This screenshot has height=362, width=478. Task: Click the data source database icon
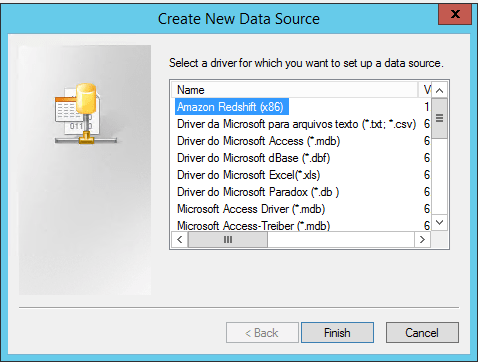point(86,114)
